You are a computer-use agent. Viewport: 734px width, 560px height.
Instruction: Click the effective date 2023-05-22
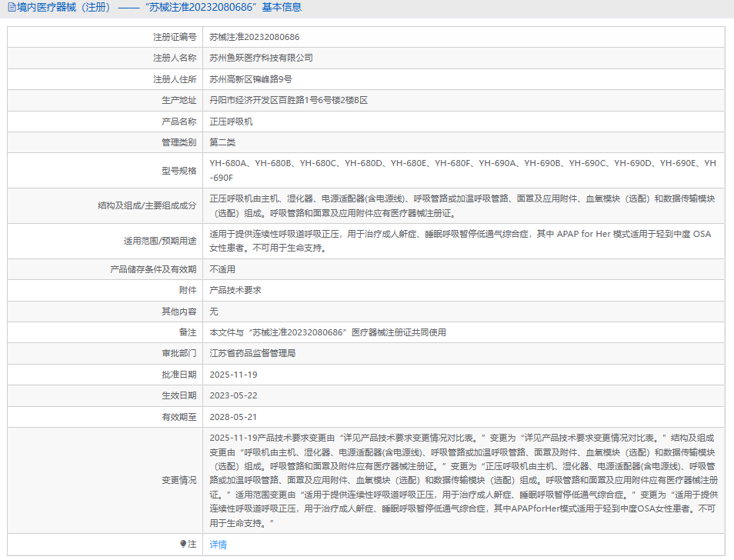tap(233, 395)
